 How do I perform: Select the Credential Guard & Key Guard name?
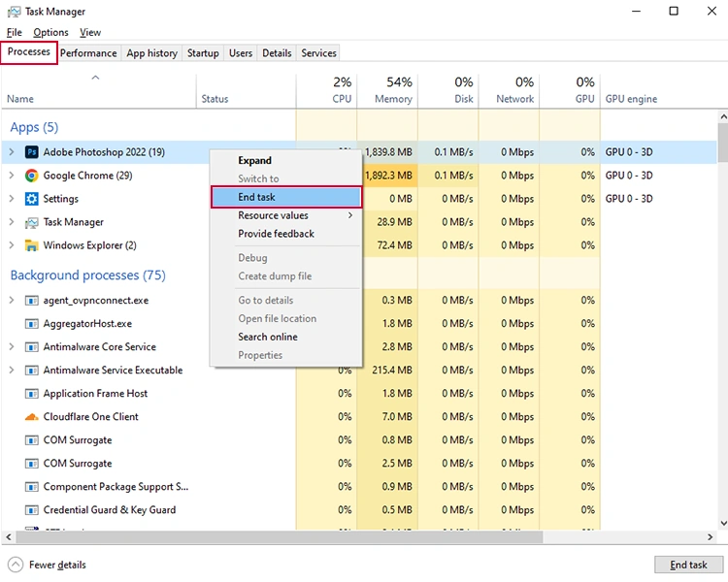(x=110, y=510)
